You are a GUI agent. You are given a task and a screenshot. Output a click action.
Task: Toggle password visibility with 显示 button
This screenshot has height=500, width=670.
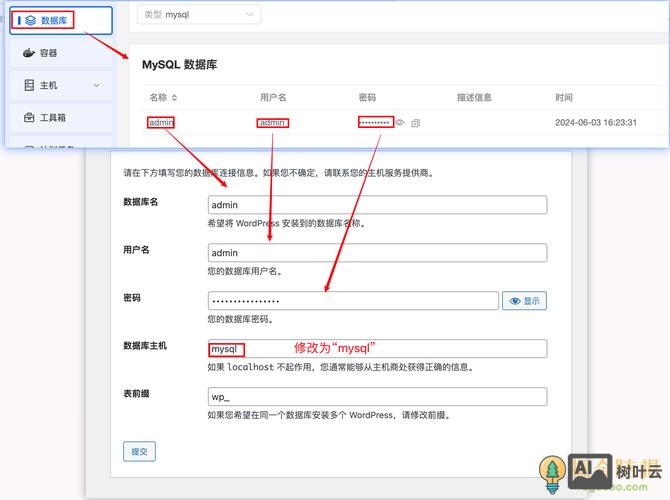point(524,301)
